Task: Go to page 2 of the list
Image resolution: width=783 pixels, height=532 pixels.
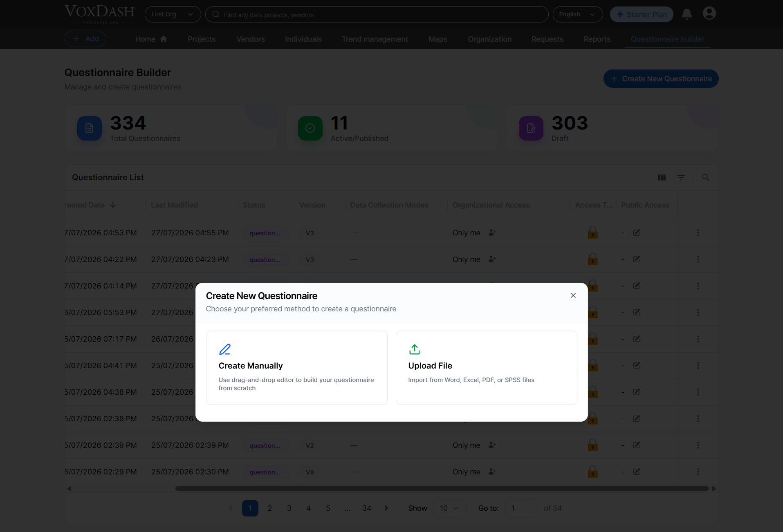Action: (269, 508)
